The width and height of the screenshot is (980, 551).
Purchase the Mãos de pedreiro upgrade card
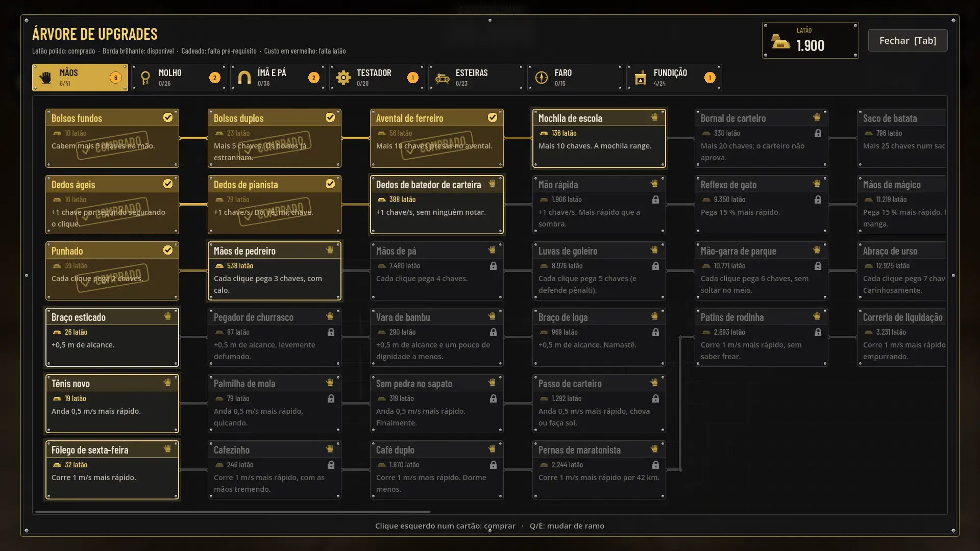click(x=275, y=271)
